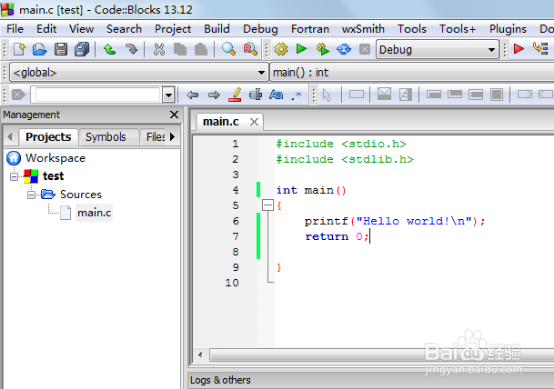Screen dimensions: 554x389
Task: Open the Fortran menu
Action: [310, 29]
